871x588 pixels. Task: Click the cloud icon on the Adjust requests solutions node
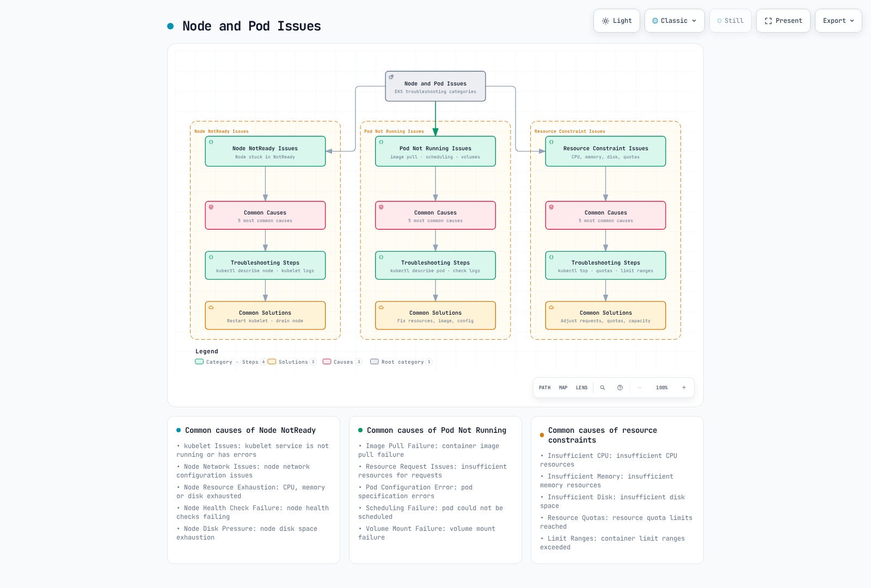click(x=551, y=307)
